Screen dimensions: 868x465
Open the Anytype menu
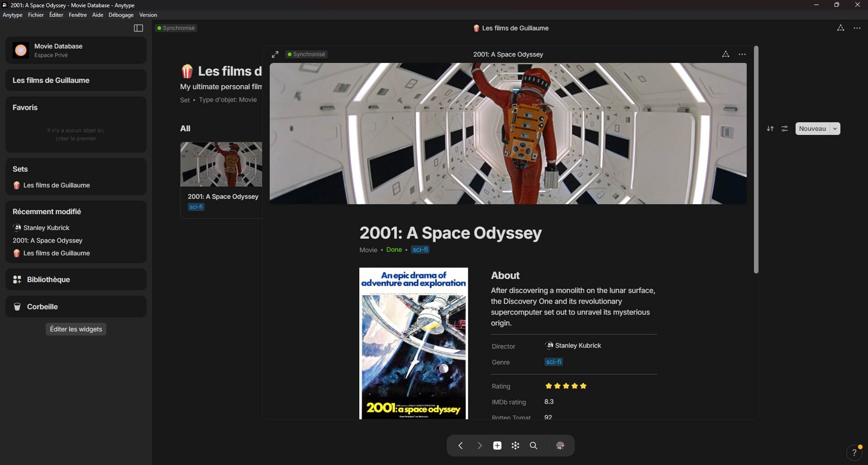coord(13,15)
